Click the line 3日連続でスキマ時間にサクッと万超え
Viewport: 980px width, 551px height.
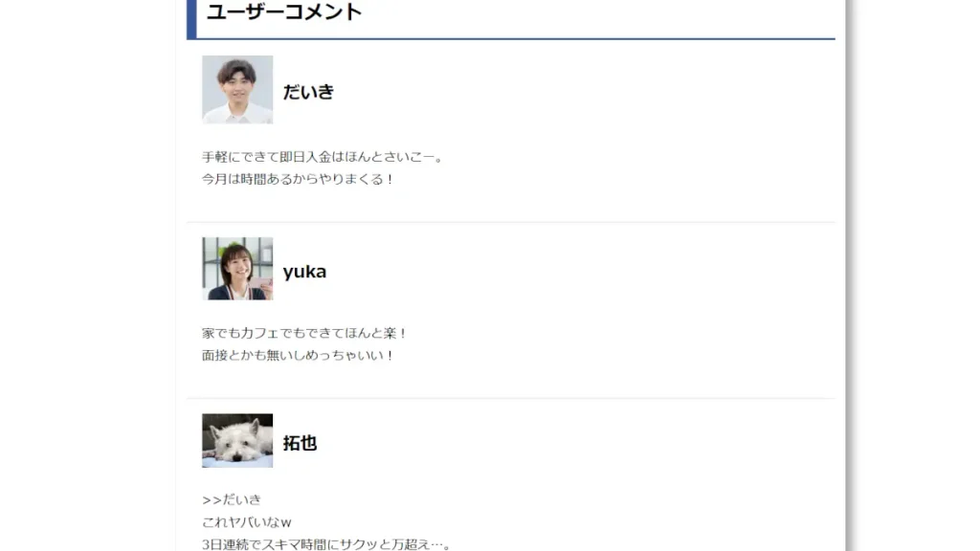(325, 544)
